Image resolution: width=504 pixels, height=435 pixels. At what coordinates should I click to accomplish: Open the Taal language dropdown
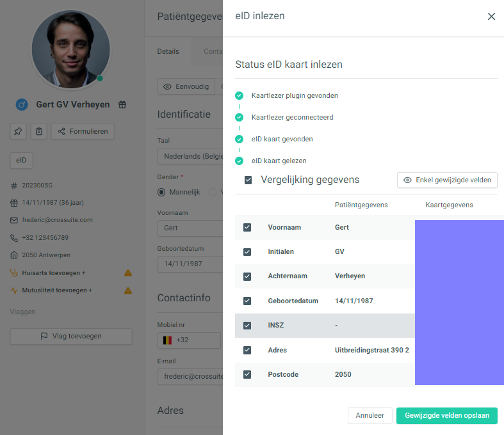[x=189, y=156]
